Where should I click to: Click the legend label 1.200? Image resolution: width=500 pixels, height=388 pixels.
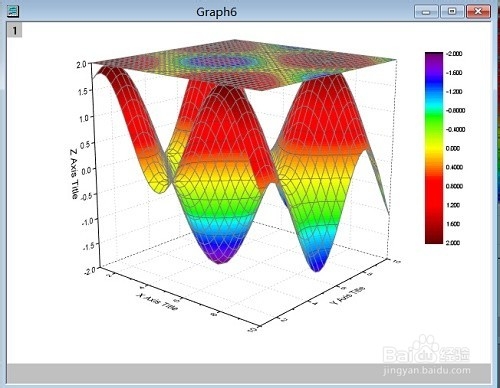(453, 205)
